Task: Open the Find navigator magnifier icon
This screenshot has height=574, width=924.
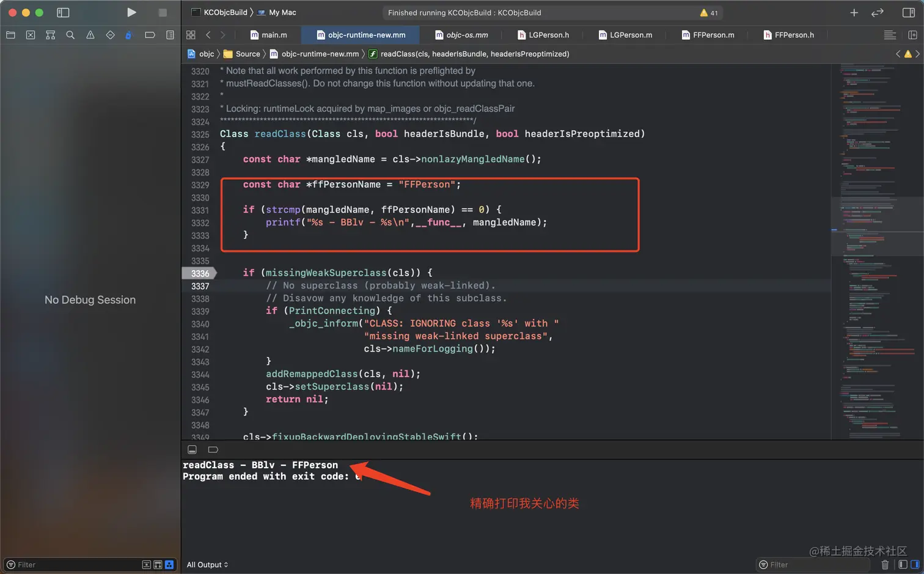Action: (x=70, y=35)
